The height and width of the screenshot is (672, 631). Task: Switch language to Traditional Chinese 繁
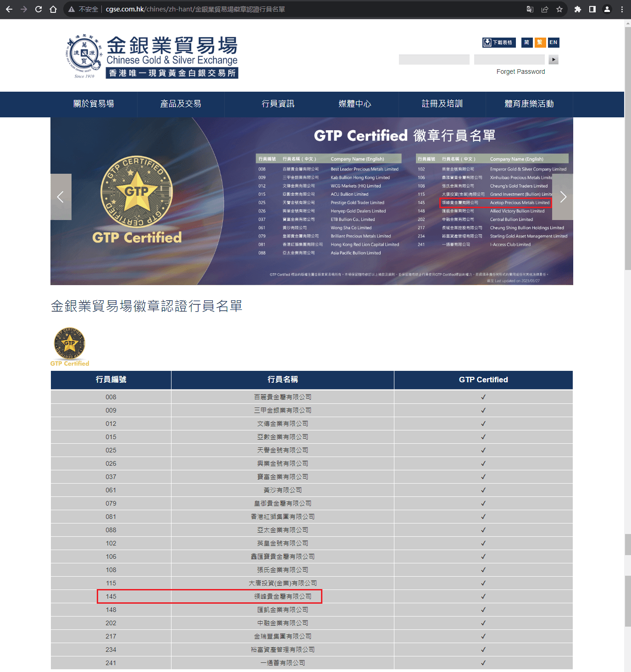click(540, 43)
